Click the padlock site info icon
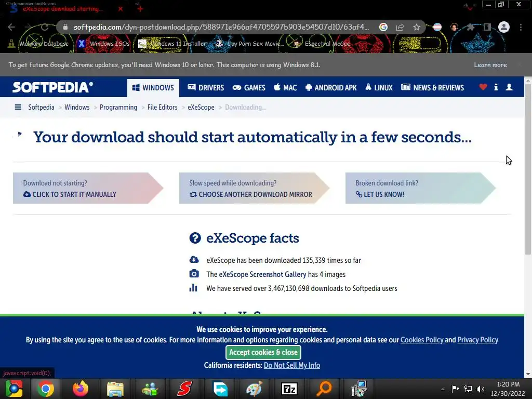Image resolution: width=532 pixels, height=399 pixels. tap(65, 27)
